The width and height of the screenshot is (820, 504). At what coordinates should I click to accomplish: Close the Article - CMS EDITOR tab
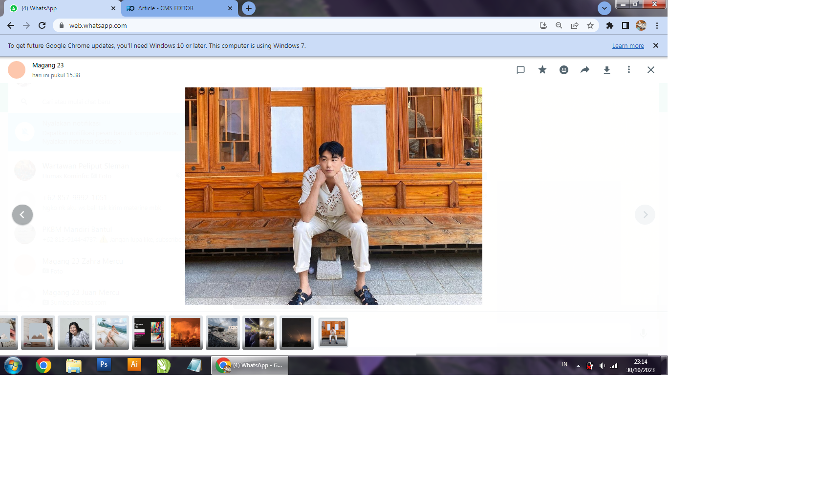point(230,8)
